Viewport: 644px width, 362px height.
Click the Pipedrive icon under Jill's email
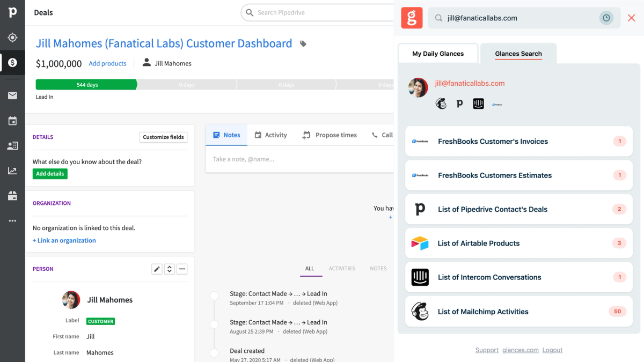pyautogui.click(x=459, y=104)
